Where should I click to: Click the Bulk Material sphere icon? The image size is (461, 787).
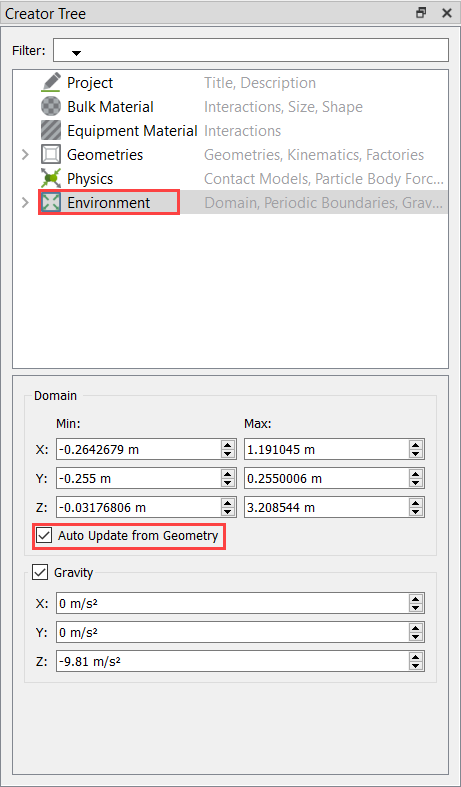[x=51, y=106]
